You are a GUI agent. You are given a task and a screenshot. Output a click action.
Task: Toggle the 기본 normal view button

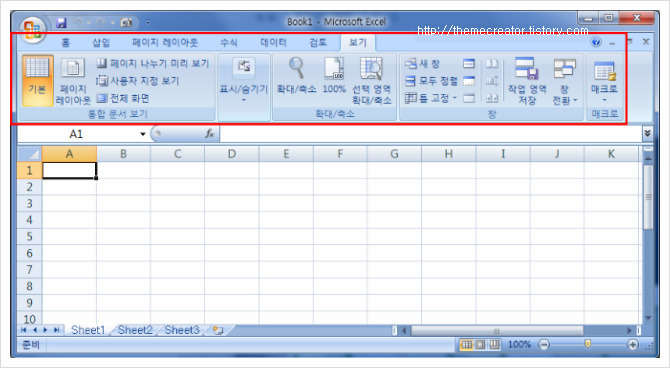coord(38,80)
